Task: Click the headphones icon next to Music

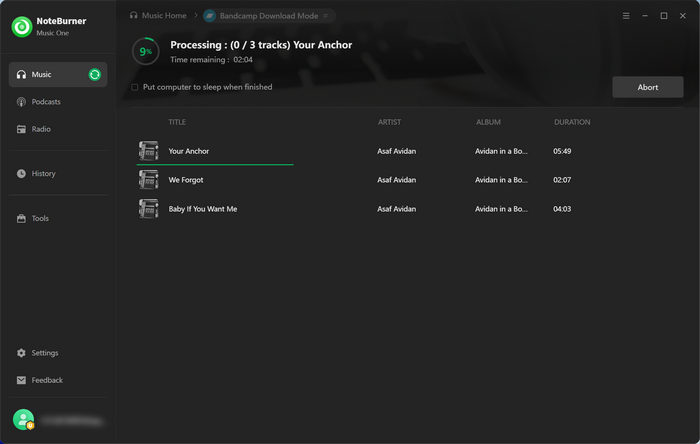Action: click(21, 75)
